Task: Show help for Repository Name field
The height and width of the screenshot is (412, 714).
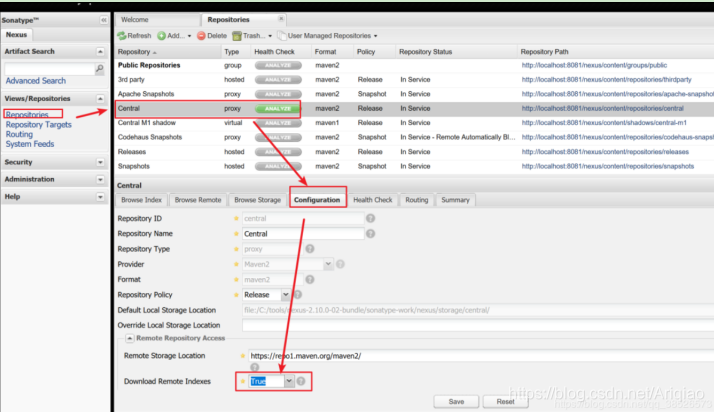Action: click(370, 234)
